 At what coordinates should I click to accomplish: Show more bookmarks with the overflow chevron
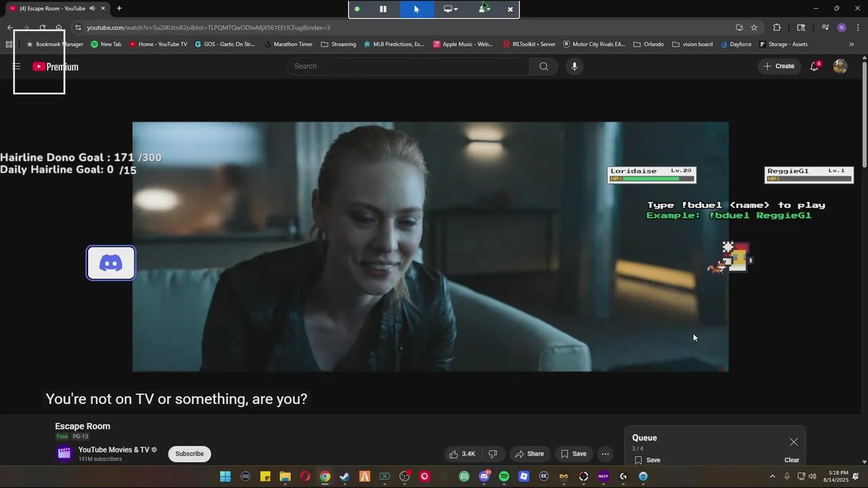coord(852,44)
